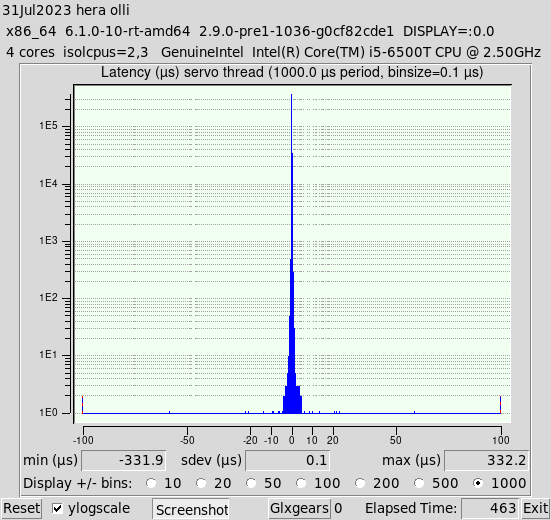Screen dimensions: 551x520
Task: Click the Reset button
Action: coord(21,509)
